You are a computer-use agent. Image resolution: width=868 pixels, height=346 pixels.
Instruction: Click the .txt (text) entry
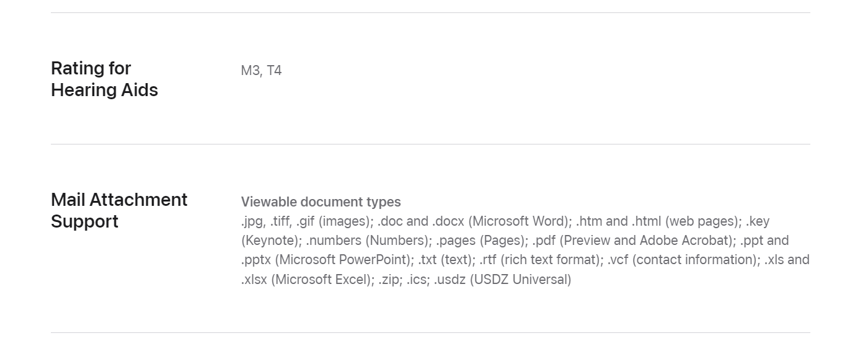coord(444,260)
